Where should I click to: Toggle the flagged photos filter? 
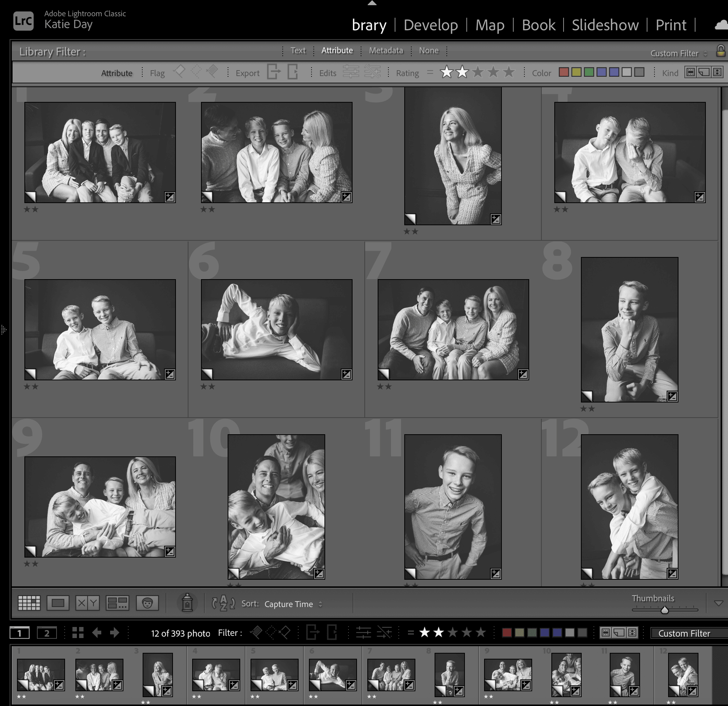click(179, 71)
